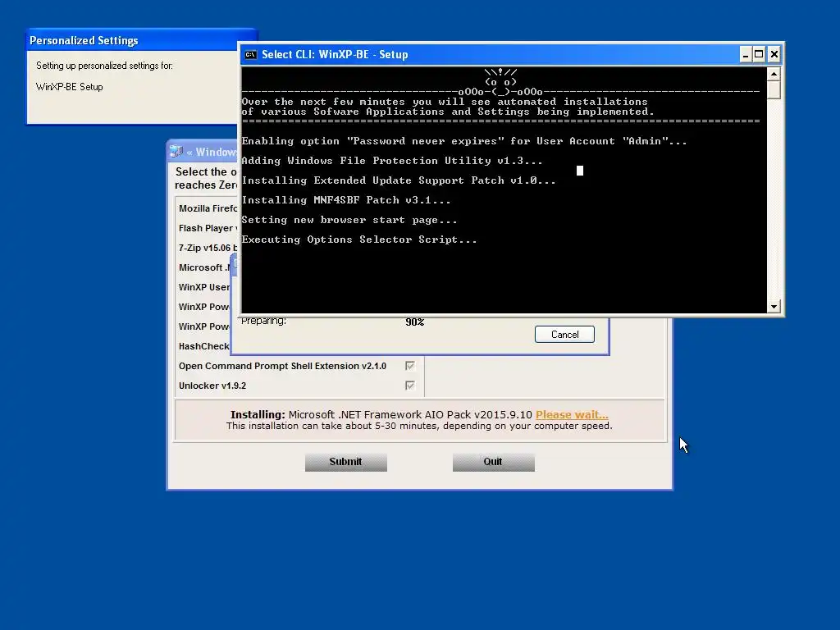The image size is (840, 630).
Task: Toggle Open Command Prompt Shell Extension checkbox
Action: [410, 366]
